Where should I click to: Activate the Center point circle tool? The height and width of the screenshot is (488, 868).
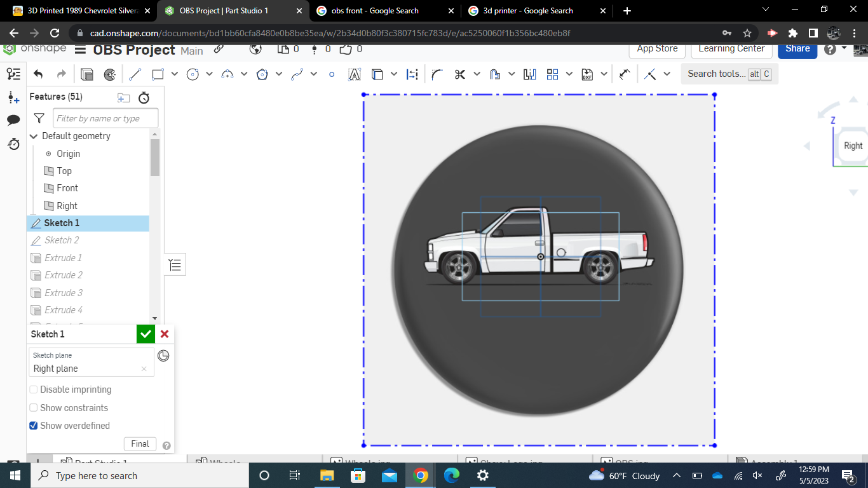coord(192,74)
